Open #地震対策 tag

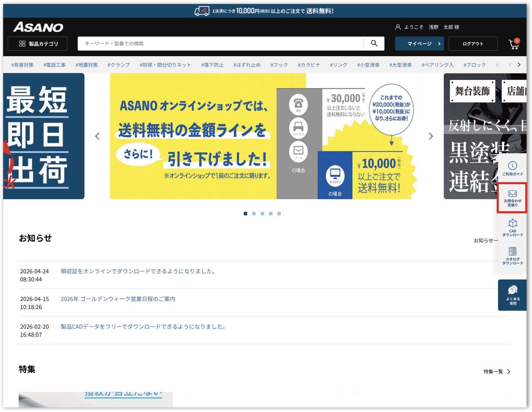[87, 65]
